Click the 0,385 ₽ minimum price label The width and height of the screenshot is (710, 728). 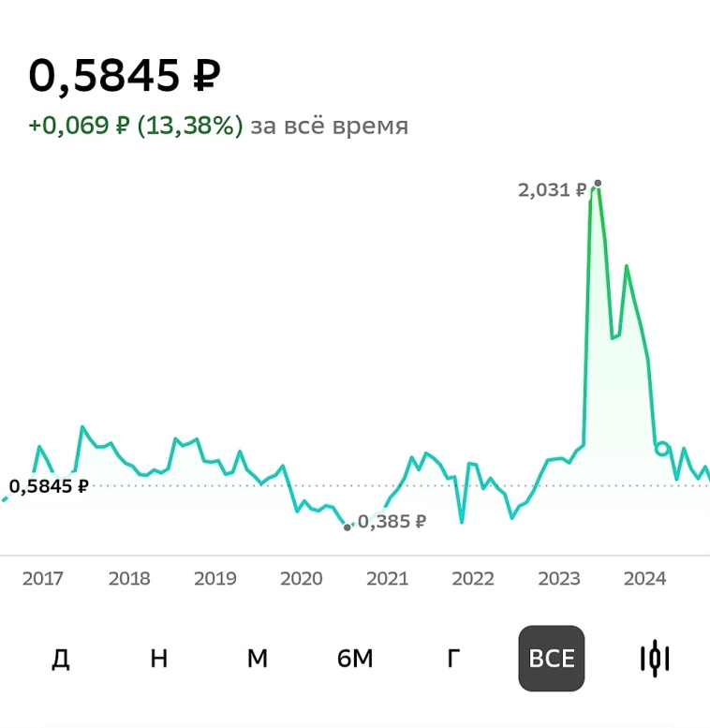[x=392, y=522]
